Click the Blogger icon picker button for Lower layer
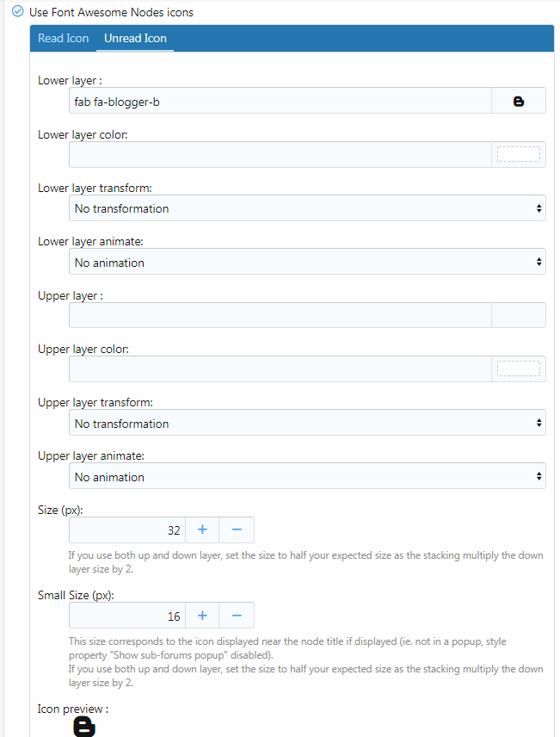The image size is (560, 737). coord(518,101)
